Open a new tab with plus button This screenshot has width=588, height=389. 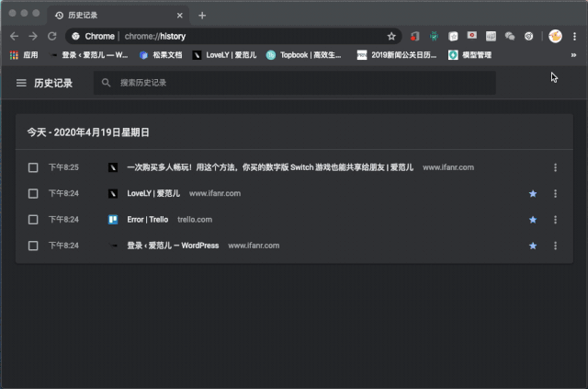[202, 16]
